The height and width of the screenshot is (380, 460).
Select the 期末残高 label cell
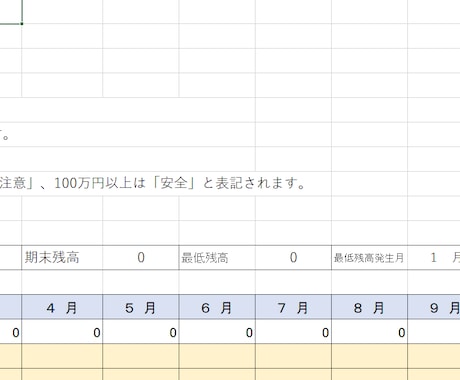point(62,257)
